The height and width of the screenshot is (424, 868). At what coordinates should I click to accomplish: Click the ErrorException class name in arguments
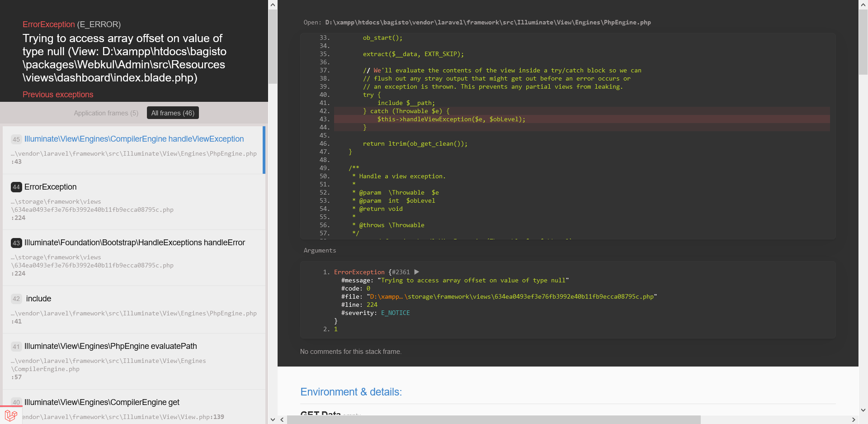pos(359,272)
